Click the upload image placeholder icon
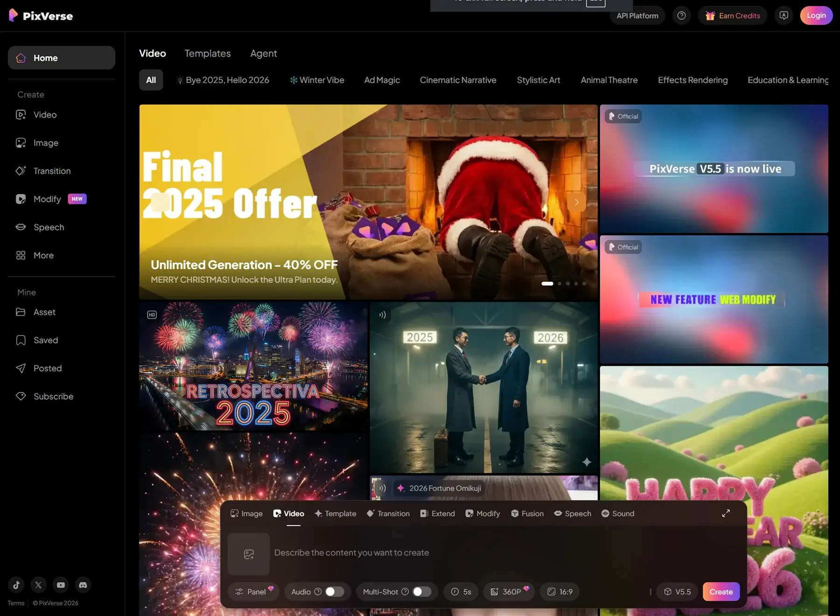Screen dimensions: 840x616 (249, 554)
